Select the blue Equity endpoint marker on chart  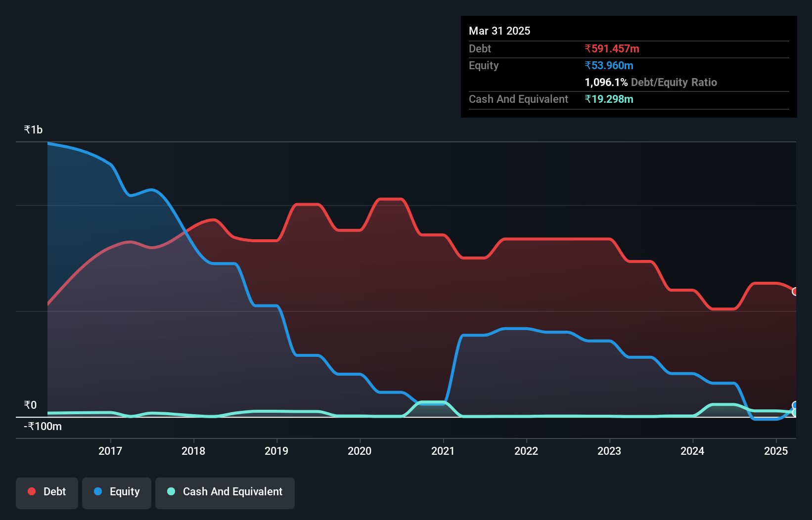(x=795, y=405)
